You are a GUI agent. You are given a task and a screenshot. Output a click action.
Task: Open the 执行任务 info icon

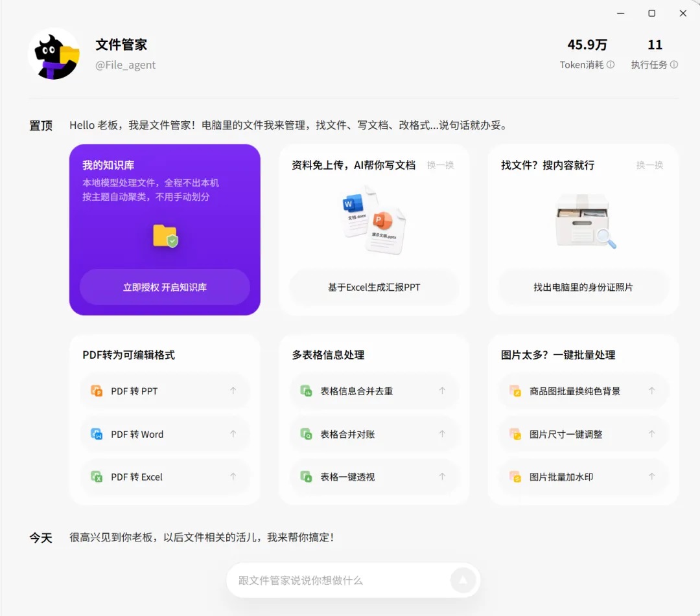click(674, 65)
